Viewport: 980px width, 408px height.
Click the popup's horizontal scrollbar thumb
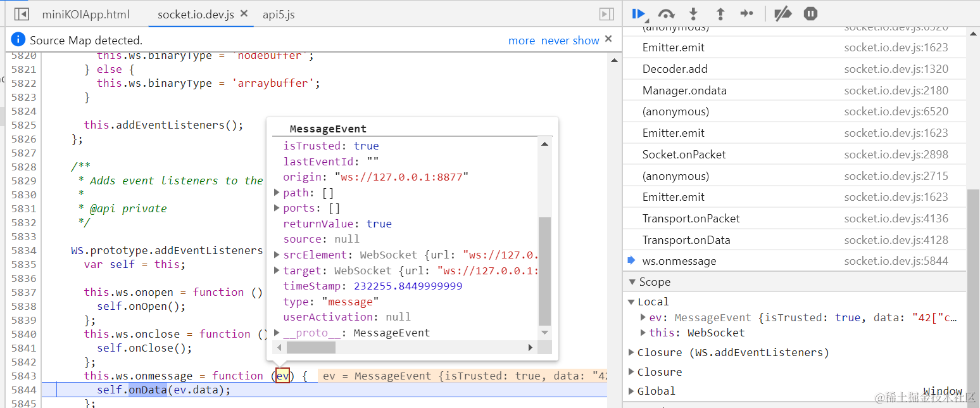coord(311,347)
